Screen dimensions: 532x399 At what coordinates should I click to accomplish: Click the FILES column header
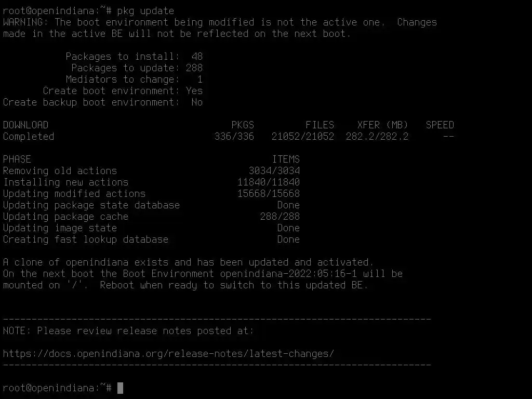point(320,125)
